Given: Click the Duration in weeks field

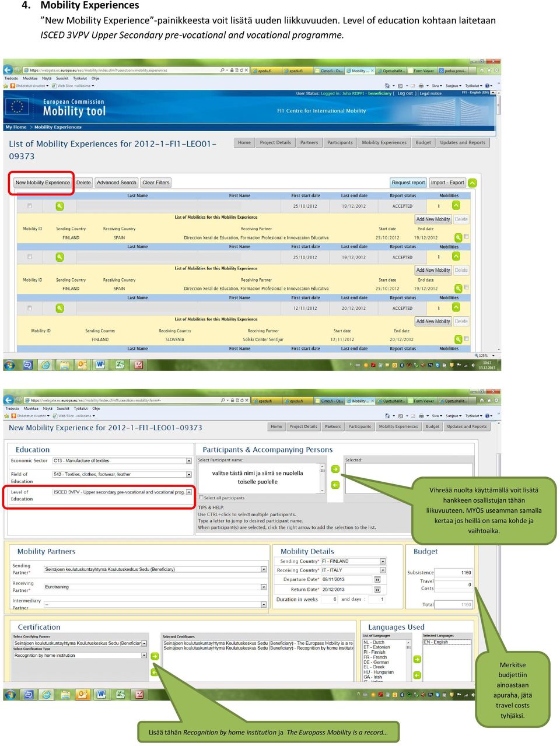Looking at the screenshot, I should tap(330, 600).
